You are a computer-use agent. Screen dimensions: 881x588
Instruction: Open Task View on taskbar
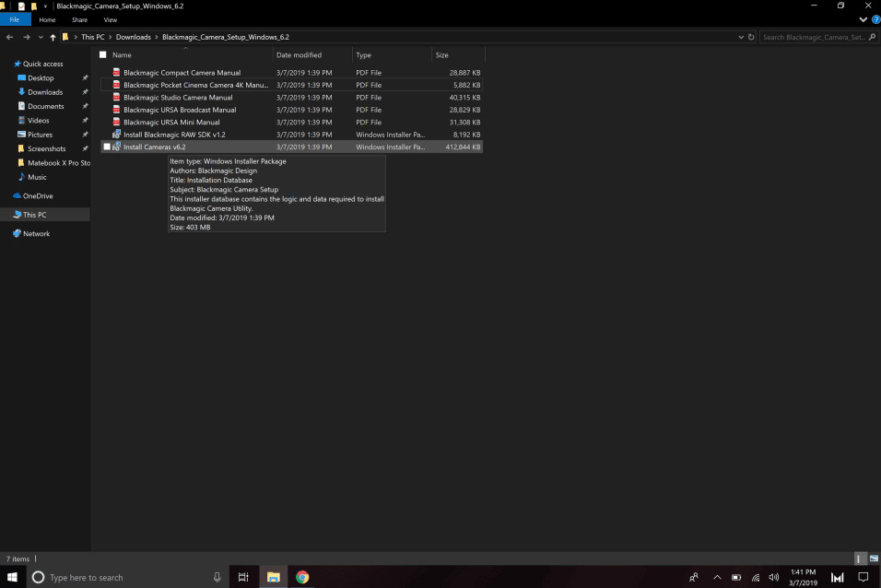(x=243, y=577)
